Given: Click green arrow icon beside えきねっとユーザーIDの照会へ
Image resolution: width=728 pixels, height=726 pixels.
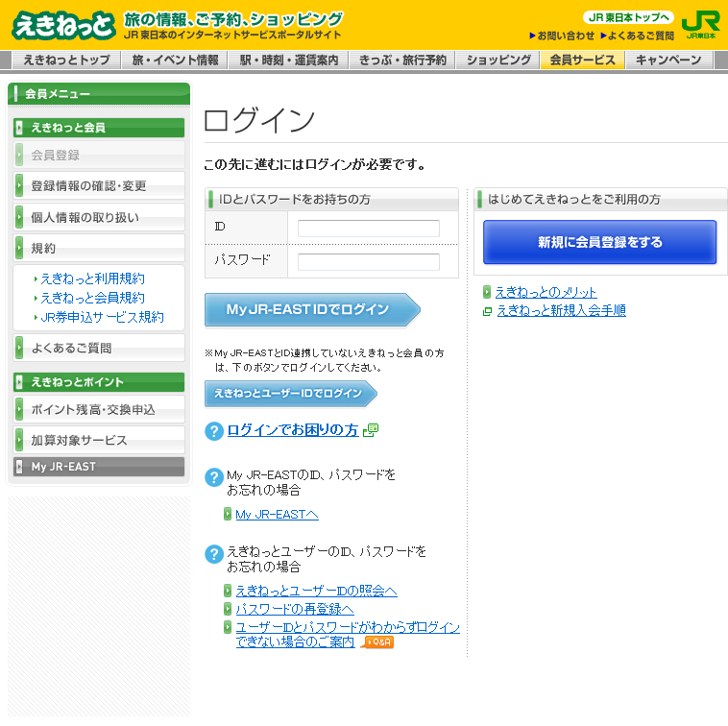Looking at the screenshot, I should (228, 591).
